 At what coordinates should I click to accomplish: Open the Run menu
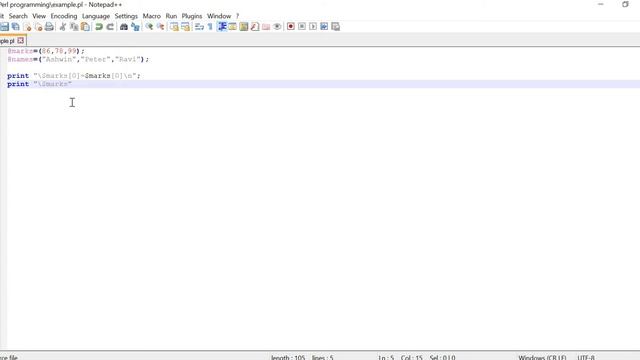pyautogui.click(x=171, y=16)
